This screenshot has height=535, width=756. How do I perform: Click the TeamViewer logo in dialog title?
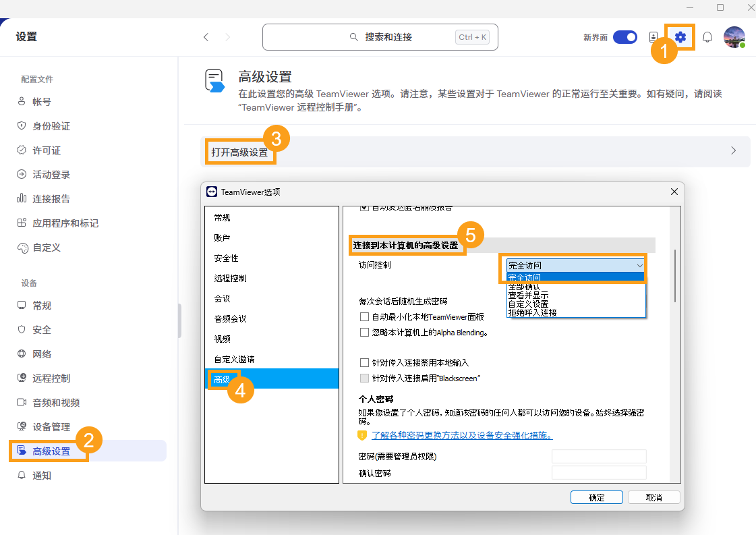pyautogui.click(x=212, y=192)
